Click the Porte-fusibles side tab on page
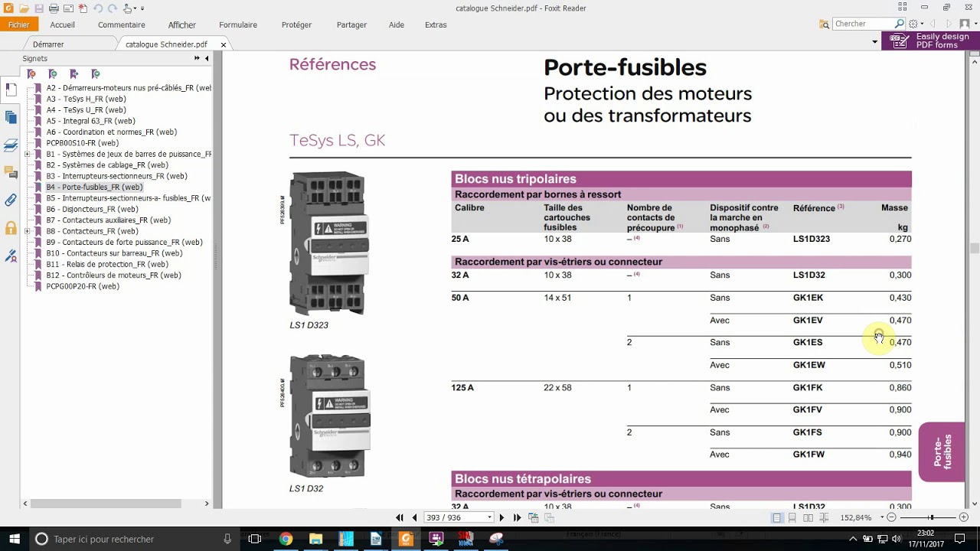The height and width of the screenshot is (551, 980). click(x=942, y=452)
